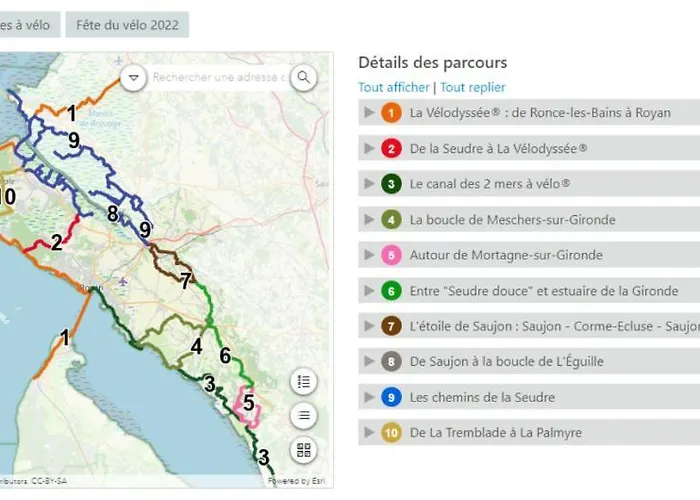Screen dimensions: 700x500
Task: Open the search source dropdown arrow
Action: coord(133,77)
